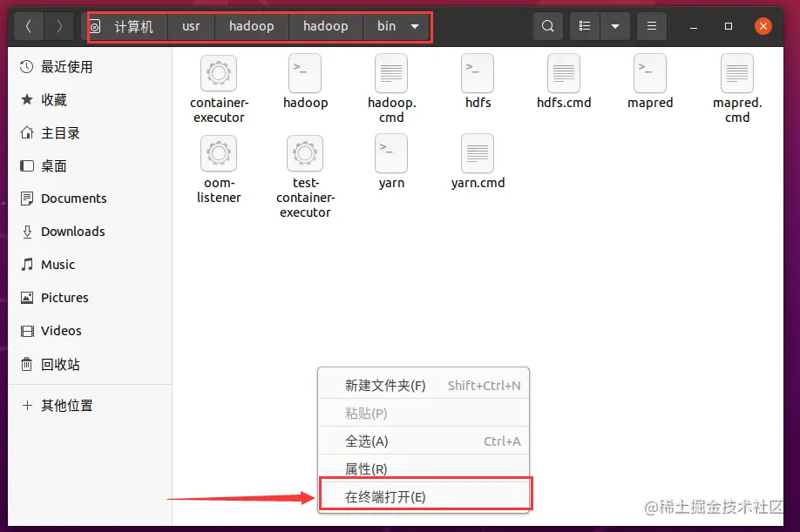
Task: Choose 全选(A) from context menu
Action: click(x=424, y=441)
